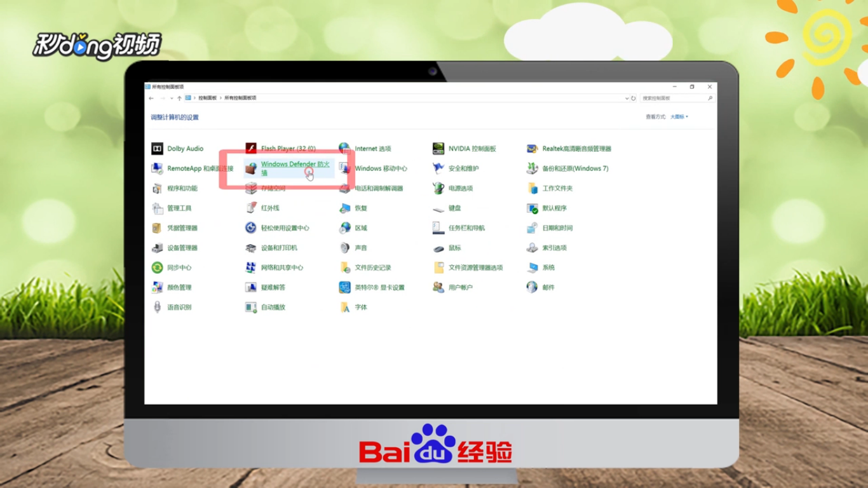Image resolution: width=868 pixels, height=488 pixels.
Task: Click 所有控制面板项 breadcrumb in address bar
Action: click(x=240, y=98)
